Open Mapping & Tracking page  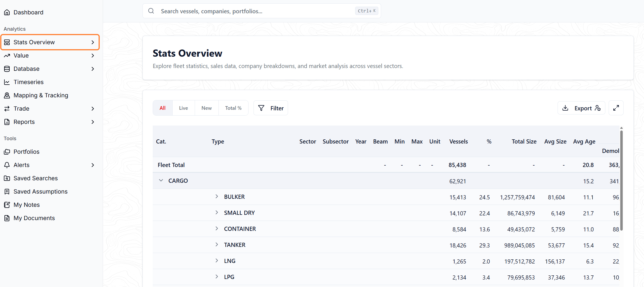[x=41, y=95]
